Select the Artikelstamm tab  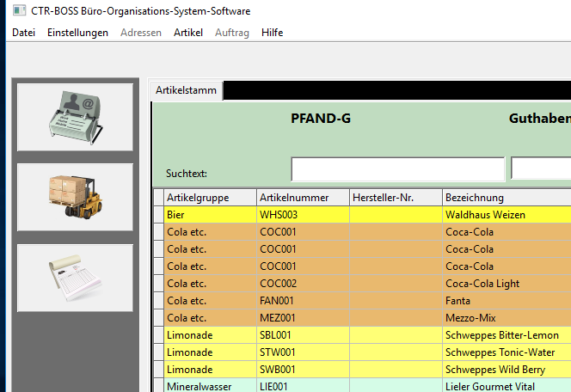coord(186,90)
